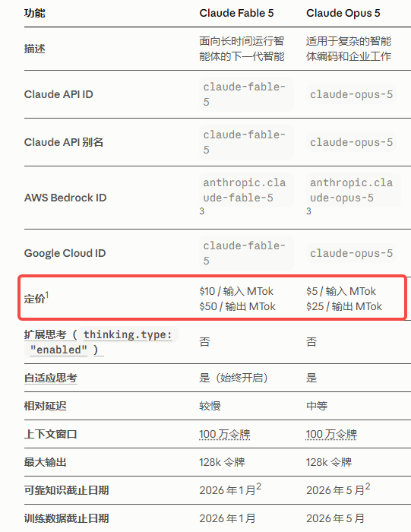Click the anthropic.claude-opus-5 Bedrock ID code
The height and width of the screenshot is (532, 411).
tap(353, 190)
